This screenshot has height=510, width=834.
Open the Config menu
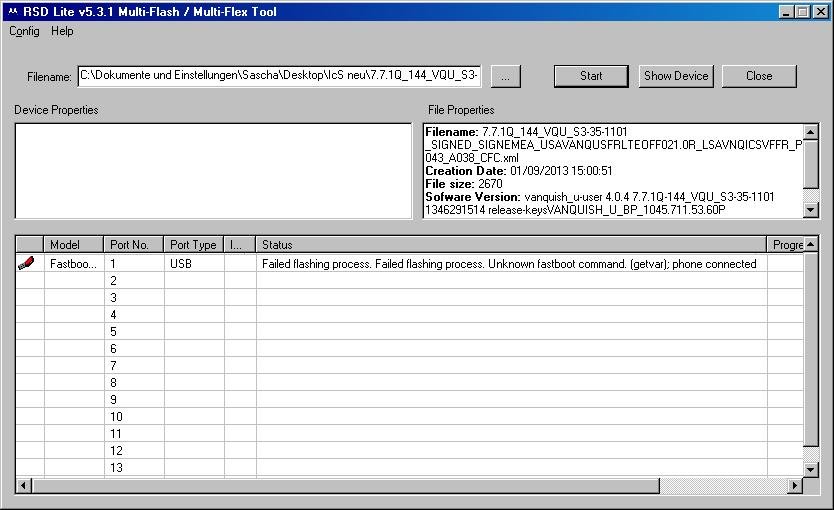click(x=24, y=31)
